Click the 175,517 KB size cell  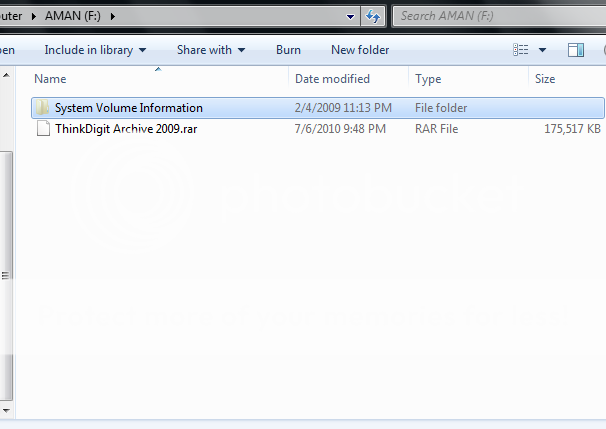[x=572, y=129]
